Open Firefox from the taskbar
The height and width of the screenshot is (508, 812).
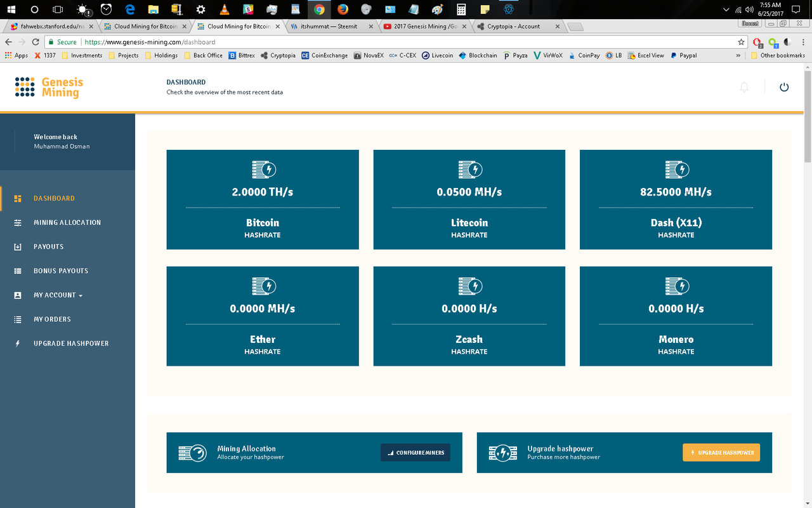(x=343, y=10)
